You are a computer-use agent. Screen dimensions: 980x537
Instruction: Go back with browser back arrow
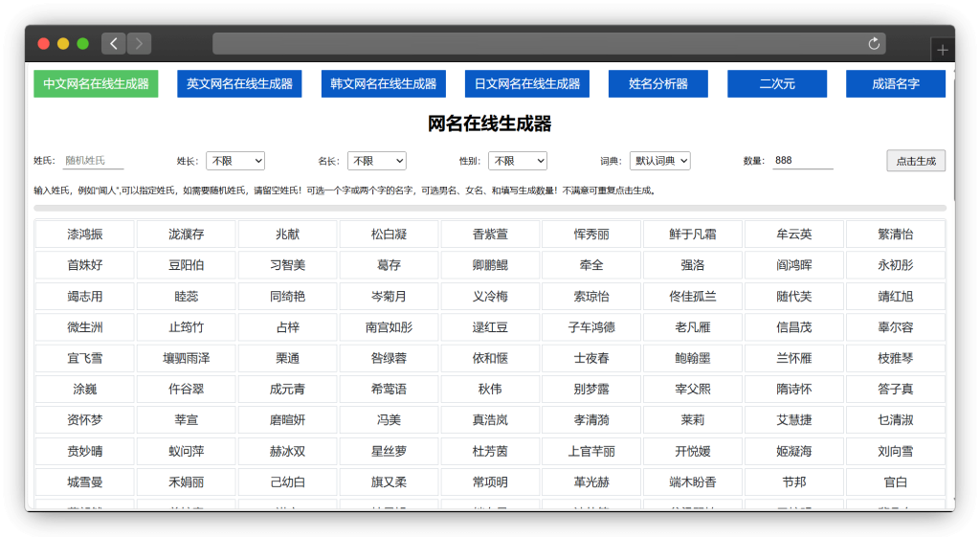[x=114, y=43]
